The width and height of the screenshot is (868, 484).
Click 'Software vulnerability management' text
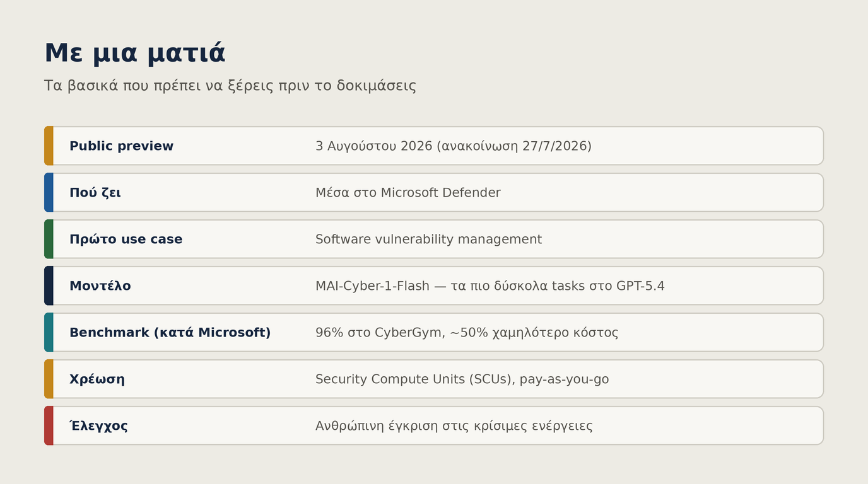tap(428, 239)
